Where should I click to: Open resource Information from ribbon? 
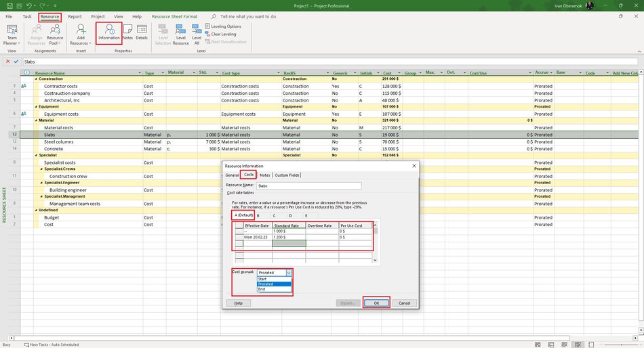(109, 32)
